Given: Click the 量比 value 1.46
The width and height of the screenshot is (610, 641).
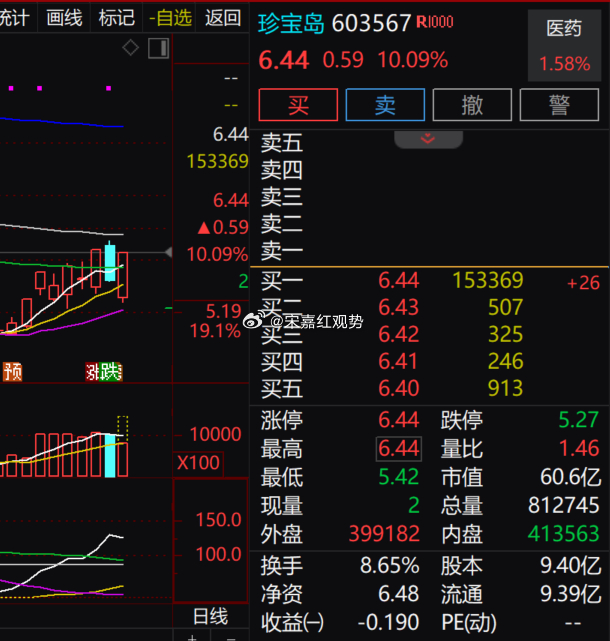Looking at the screenshot, I should point(579,448).
